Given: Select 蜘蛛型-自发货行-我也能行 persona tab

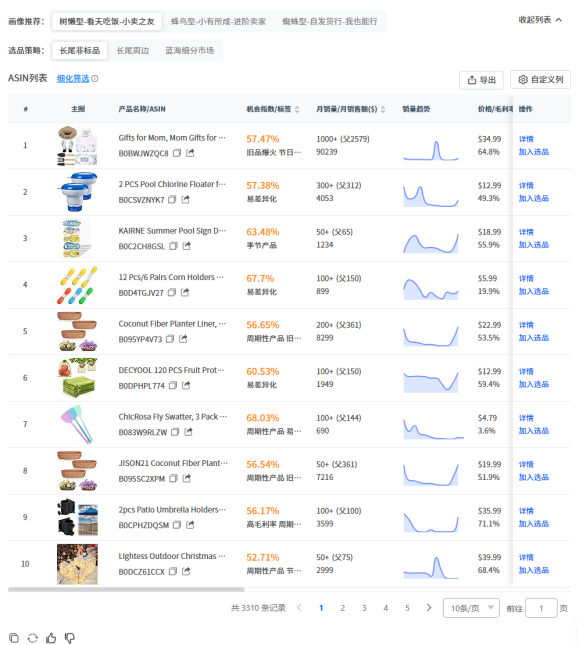Looking at the screenshot, I should pos(330,21).
